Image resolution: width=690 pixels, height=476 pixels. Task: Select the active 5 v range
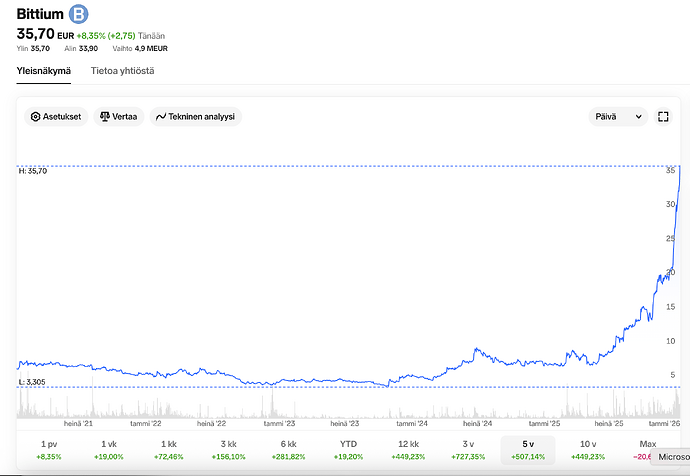(526, 449)
